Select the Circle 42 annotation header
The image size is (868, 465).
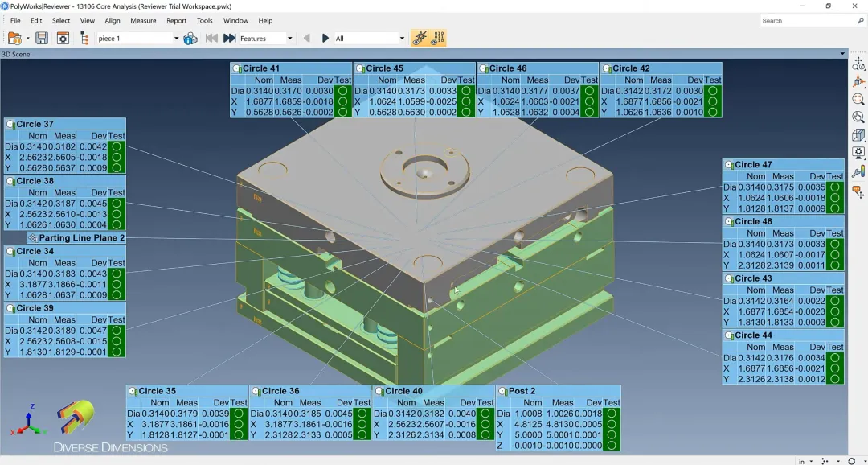(x=661, y=68)
